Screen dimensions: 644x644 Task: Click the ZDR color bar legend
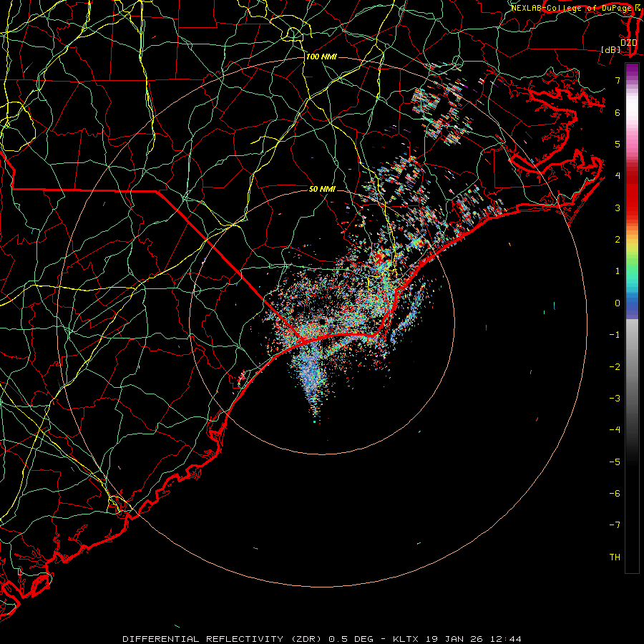pyautogui.click(x=632, y=318)
